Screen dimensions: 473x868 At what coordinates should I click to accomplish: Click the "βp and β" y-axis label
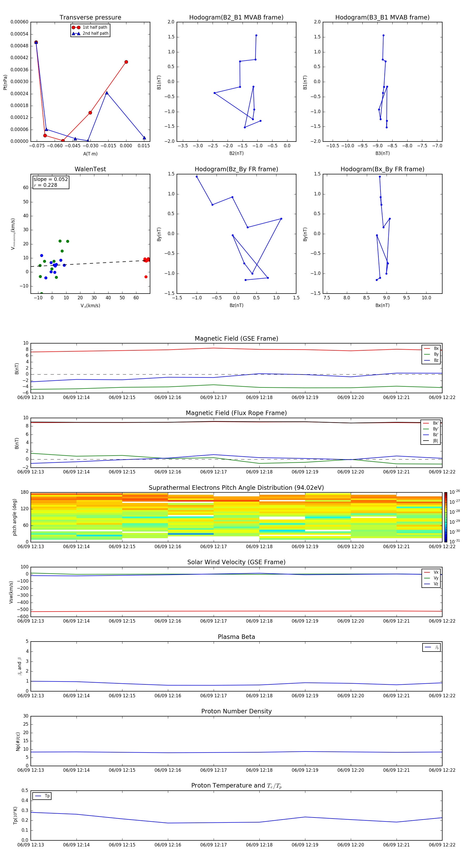[x=20, y=666]
